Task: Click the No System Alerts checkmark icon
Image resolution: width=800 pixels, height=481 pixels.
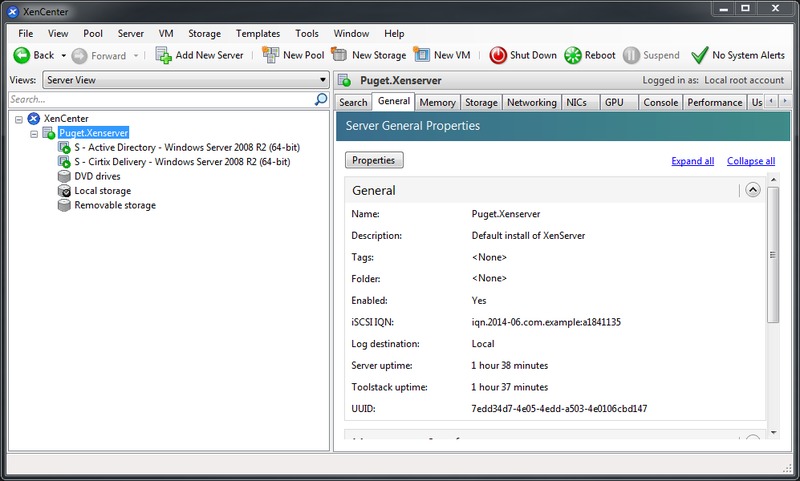Action: click(700, 56)
